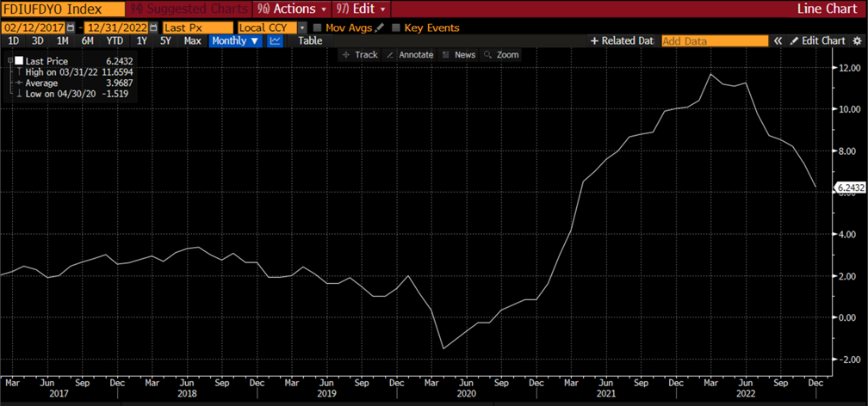Click the white Last Price color swatch
868x406 pixels.
19,61
